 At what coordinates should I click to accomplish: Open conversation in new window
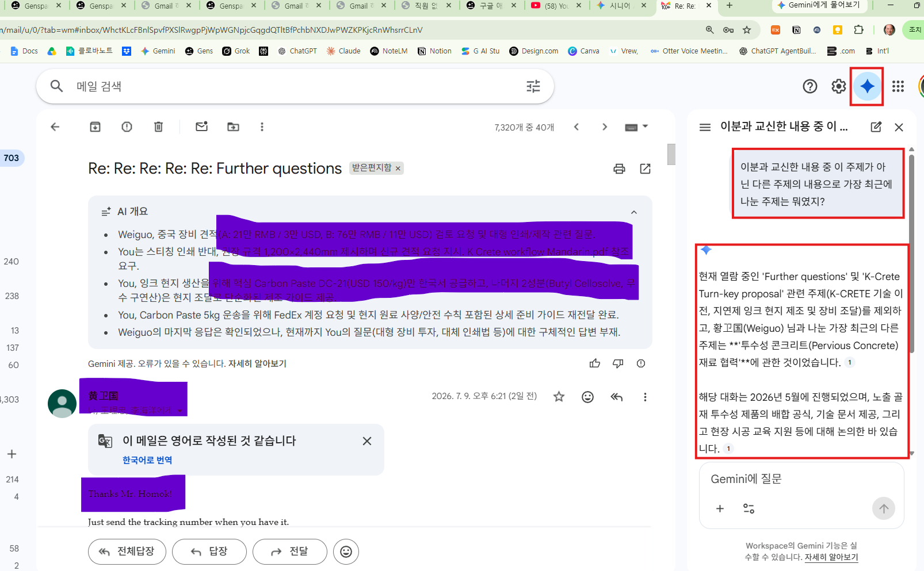point(646,168)
